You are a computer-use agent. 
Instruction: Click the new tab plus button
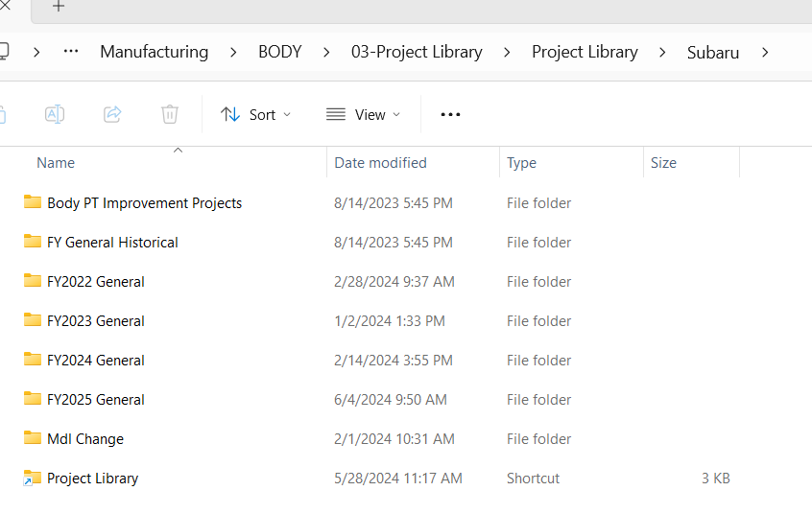[x=59, y=7]
